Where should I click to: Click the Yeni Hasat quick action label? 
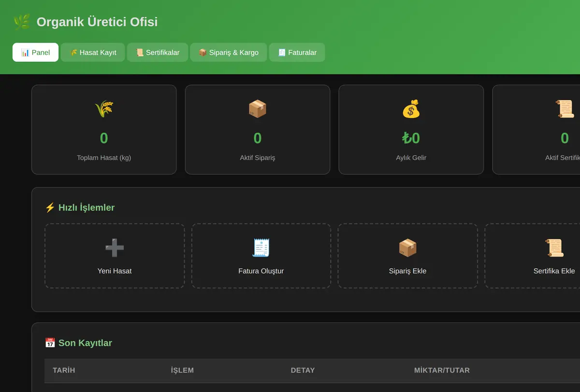[115, 271]
